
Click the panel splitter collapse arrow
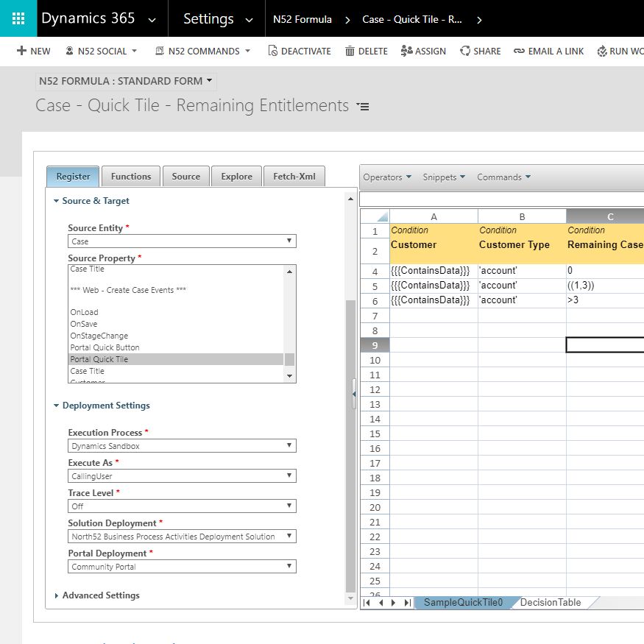tap(354, 394)
